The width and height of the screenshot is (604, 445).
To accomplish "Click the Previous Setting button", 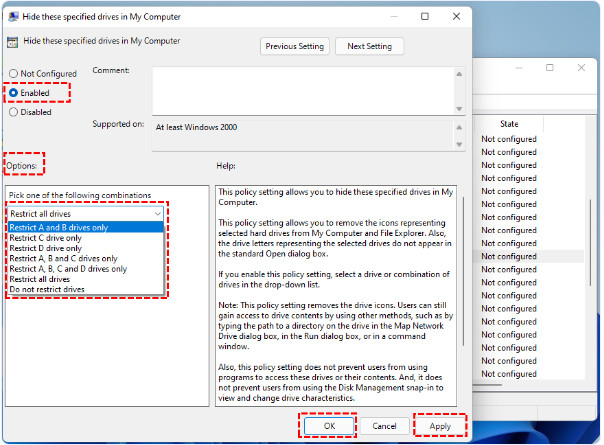I will tap(295, 46).
